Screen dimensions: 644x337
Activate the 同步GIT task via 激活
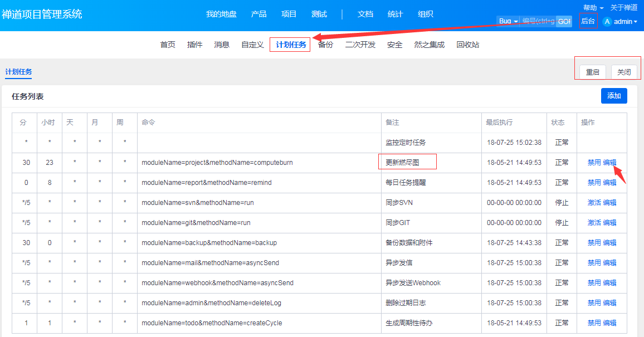594,223
